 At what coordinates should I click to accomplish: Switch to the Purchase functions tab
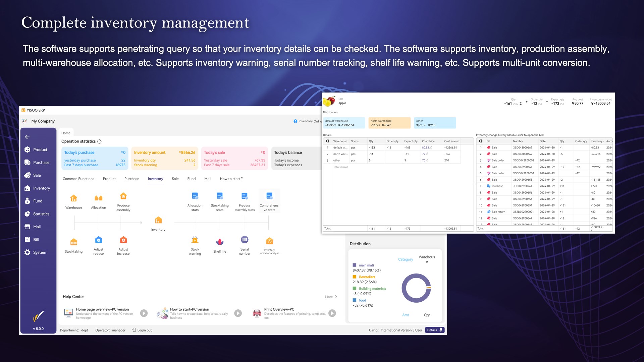(x=131, y=179)
